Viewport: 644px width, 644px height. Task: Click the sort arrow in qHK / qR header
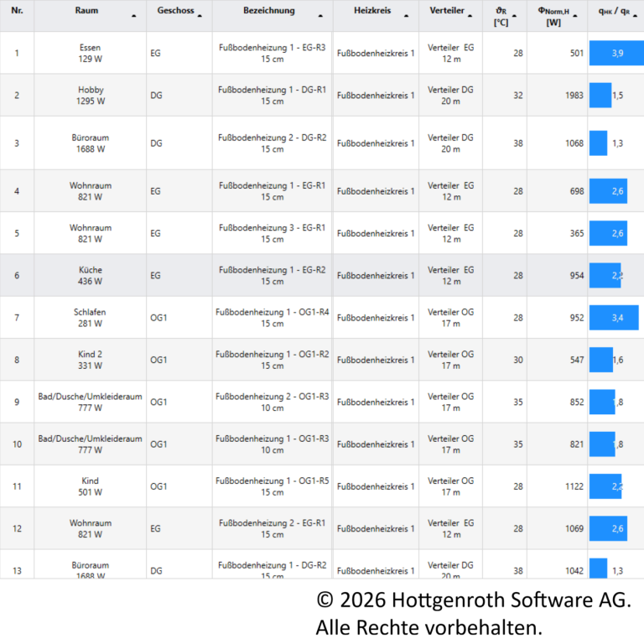click(x=635, y=16)
